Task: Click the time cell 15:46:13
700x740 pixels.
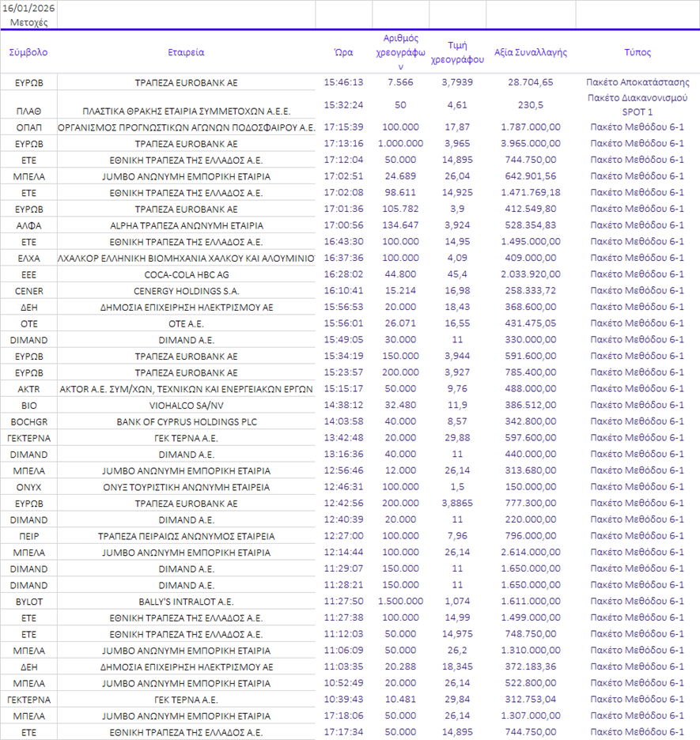Action: tap(343, 82)
